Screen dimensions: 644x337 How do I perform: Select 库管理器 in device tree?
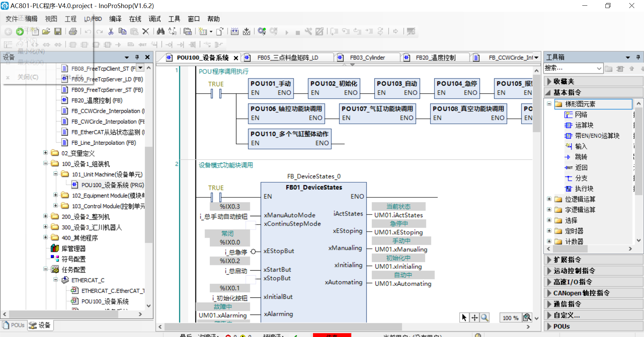pos(68,248)
